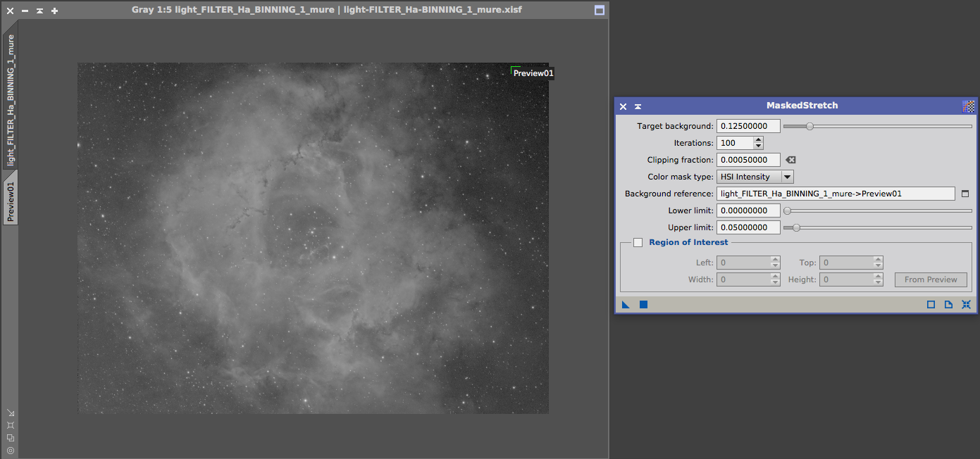
Task: Click the Region of Interest Width field
Action: point(743,279)
